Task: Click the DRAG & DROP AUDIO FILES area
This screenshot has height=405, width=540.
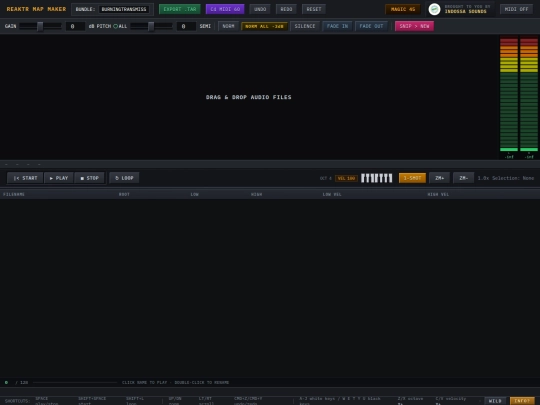Action: pyautogui.click(x=248, y=97)
